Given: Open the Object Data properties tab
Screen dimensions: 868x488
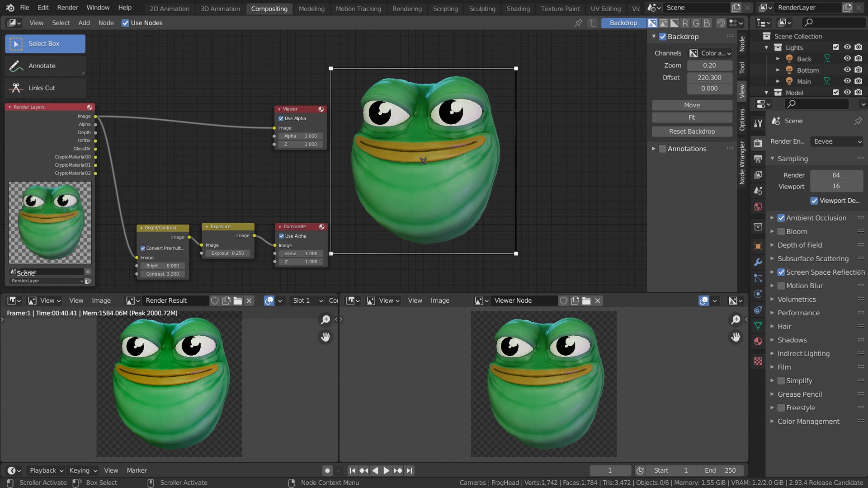Looking at the screenshot, I should [x=758, y=325].
